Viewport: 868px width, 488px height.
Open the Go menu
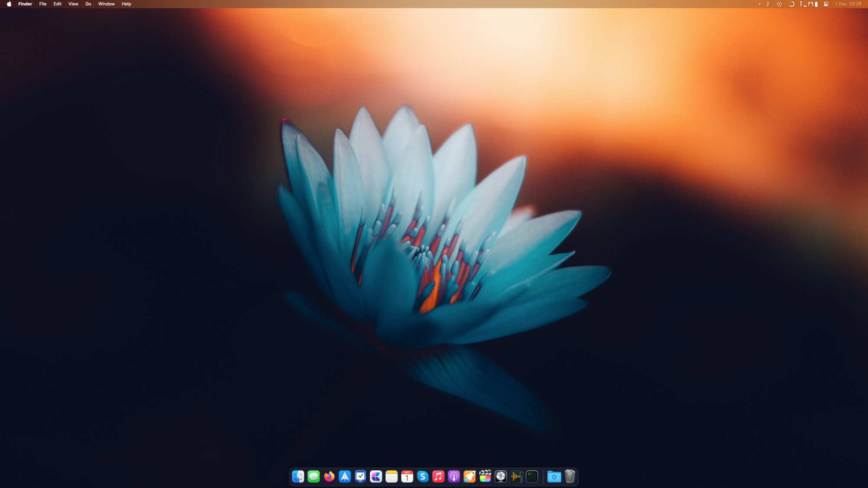[88, 4]
